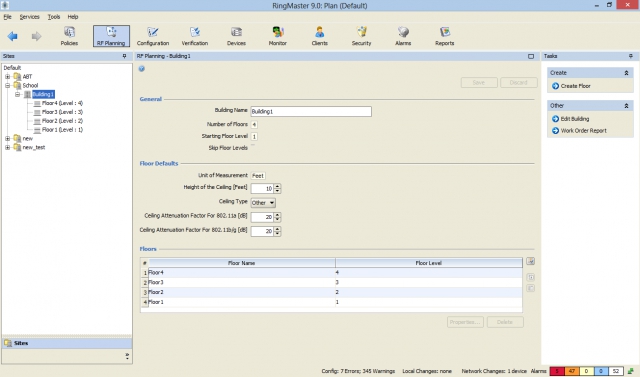The width and height of the screenshot is (640, 377).
Task: Open the Services menu
Action: [29, 17]
